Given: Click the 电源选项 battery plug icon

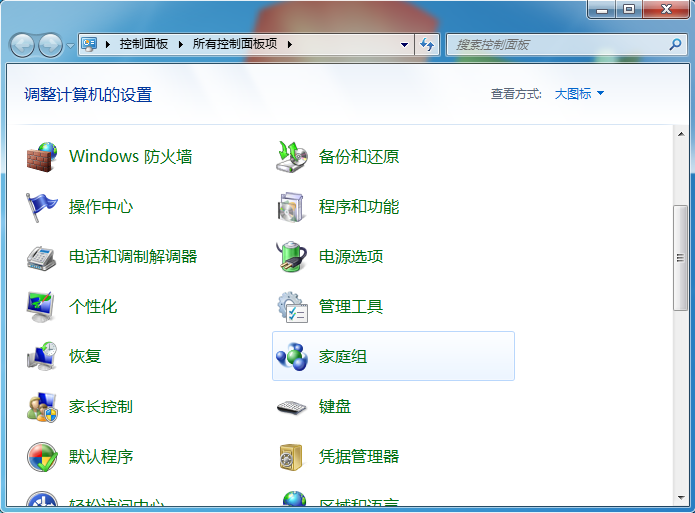Looking at the screenshot, I should click(x=291, y=257).
